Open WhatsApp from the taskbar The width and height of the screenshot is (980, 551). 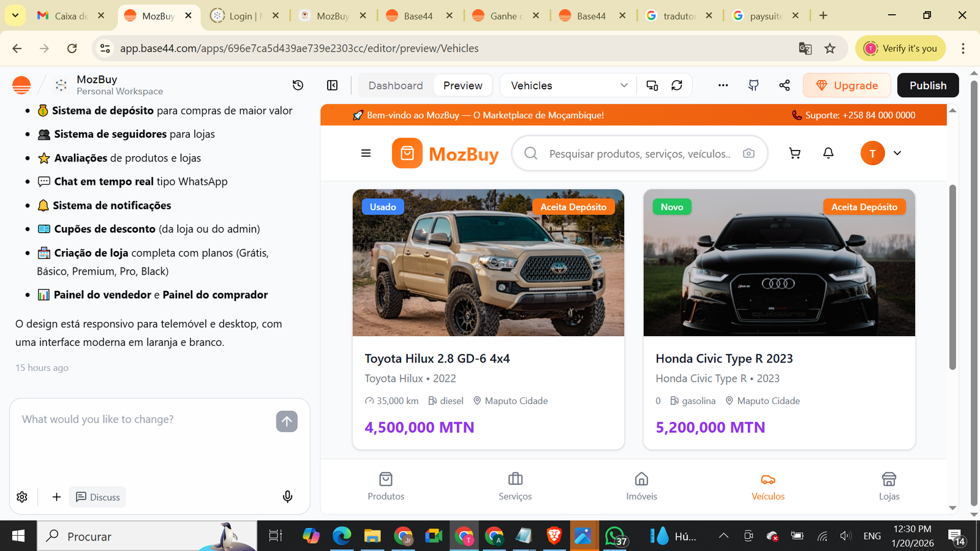[x=615, y=536]
